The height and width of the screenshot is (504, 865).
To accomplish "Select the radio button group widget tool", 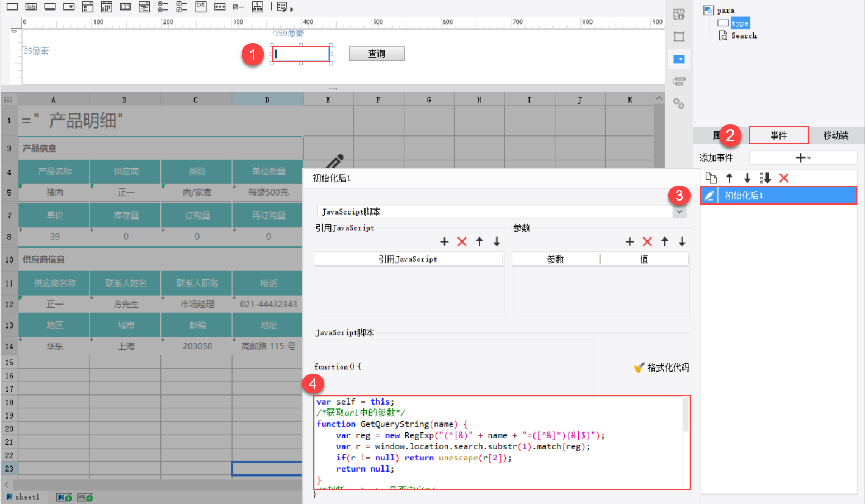I will coord(163,7).
